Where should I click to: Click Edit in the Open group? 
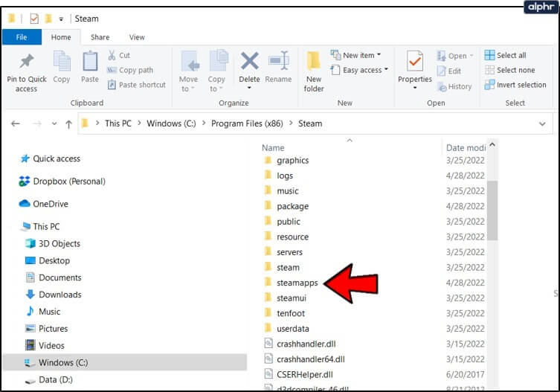[449, 71]
